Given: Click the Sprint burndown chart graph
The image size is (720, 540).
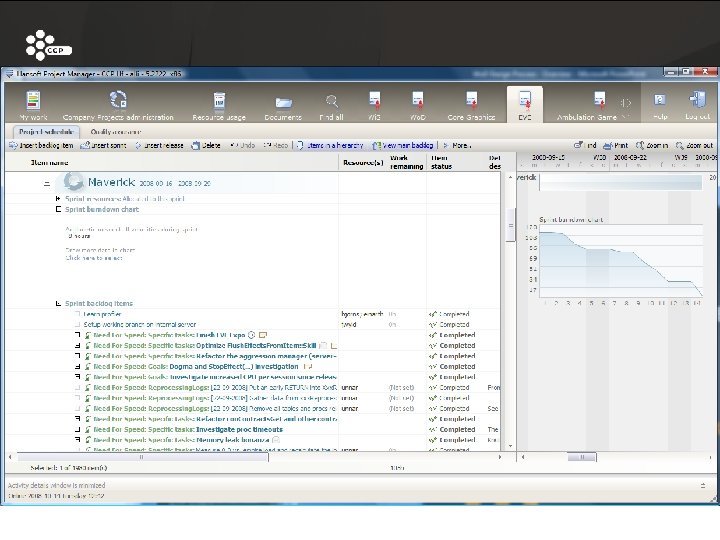Looking at the screenshot, I should 621,262.
